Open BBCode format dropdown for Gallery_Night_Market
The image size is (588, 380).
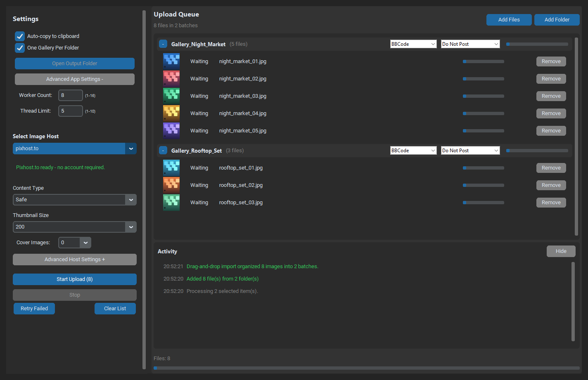point(413,44)
